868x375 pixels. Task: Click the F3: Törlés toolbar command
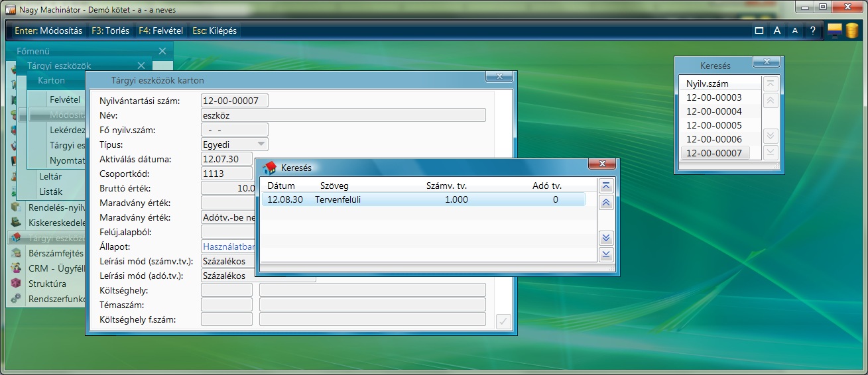(x=111, y=30)
